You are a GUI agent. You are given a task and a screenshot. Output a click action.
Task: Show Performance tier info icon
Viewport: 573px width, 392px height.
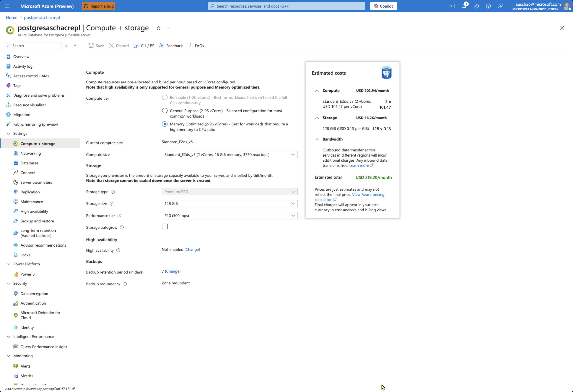point(119,216)
